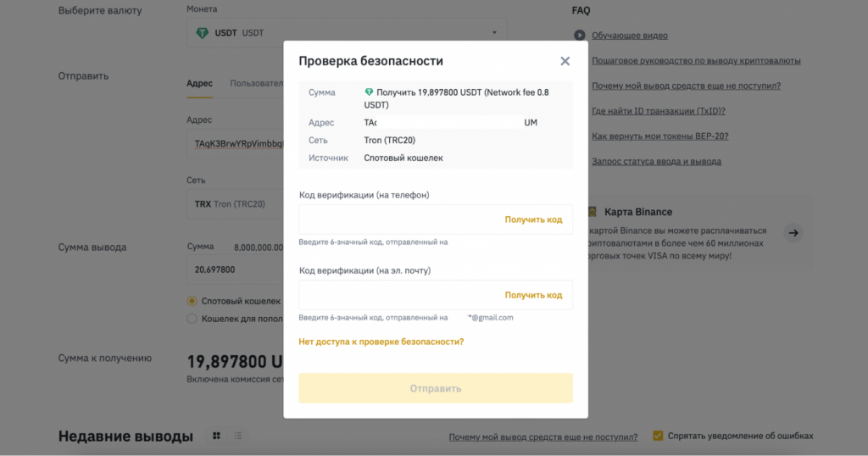This screenshot has height=456, width=868.
Task: Get email verification code
Action: pos(533,295)
